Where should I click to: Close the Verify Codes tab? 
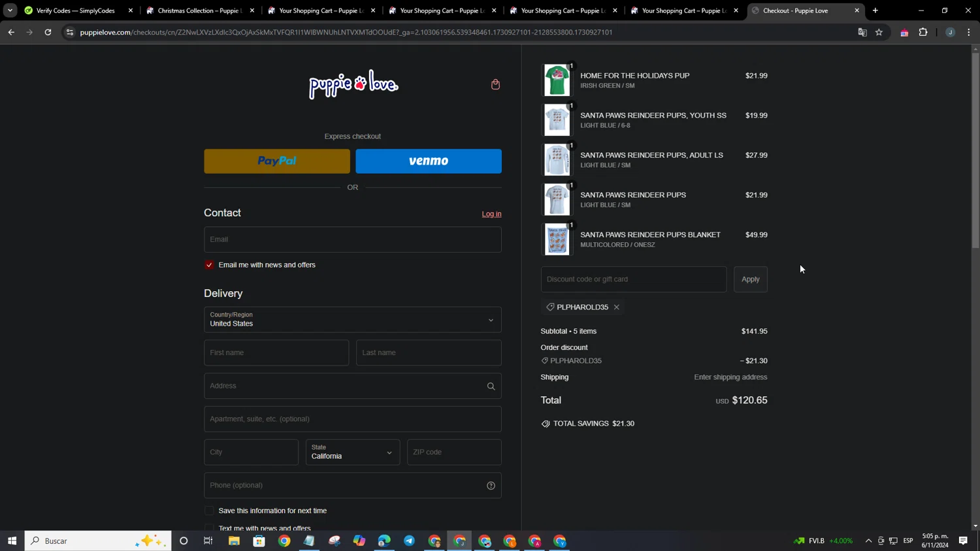pos(131,10)
